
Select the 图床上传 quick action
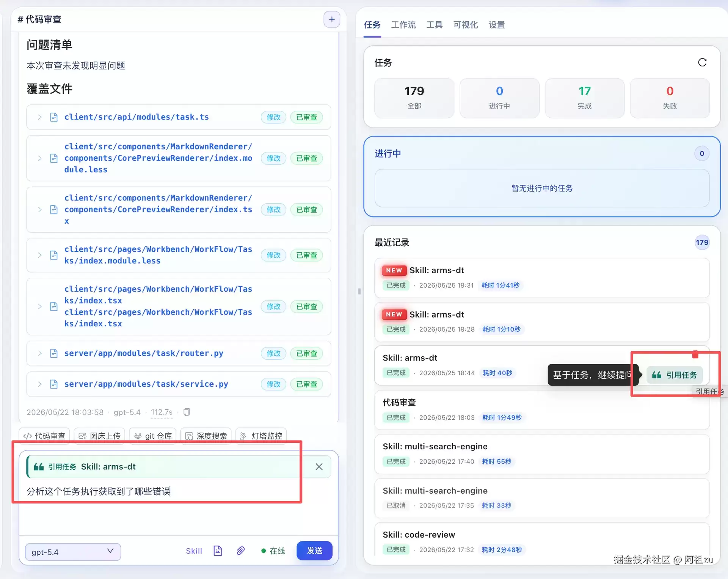click(100, 436)
